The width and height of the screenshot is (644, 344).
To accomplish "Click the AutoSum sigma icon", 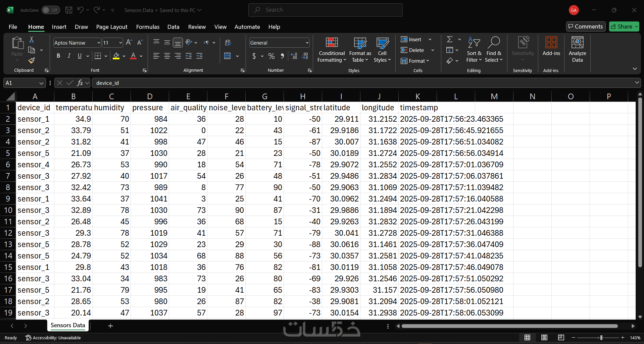I will (450, 40).
